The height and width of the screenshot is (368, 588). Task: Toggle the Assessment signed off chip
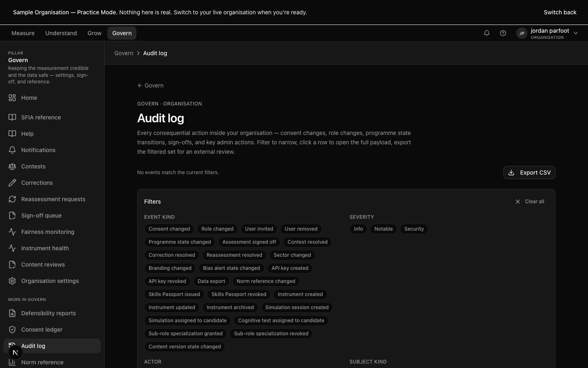249,242
